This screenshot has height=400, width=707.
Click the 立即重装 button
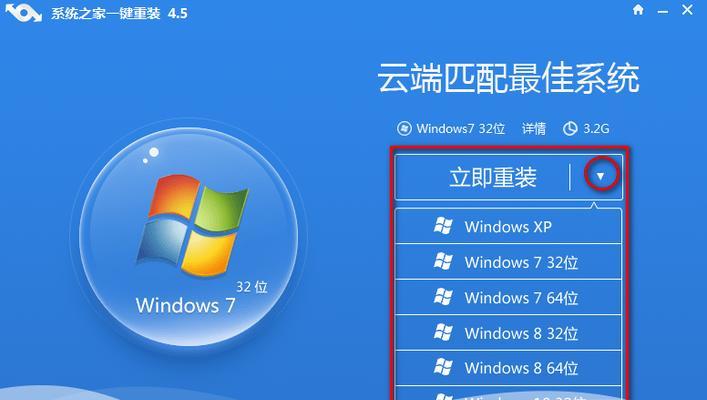point(493,177)
